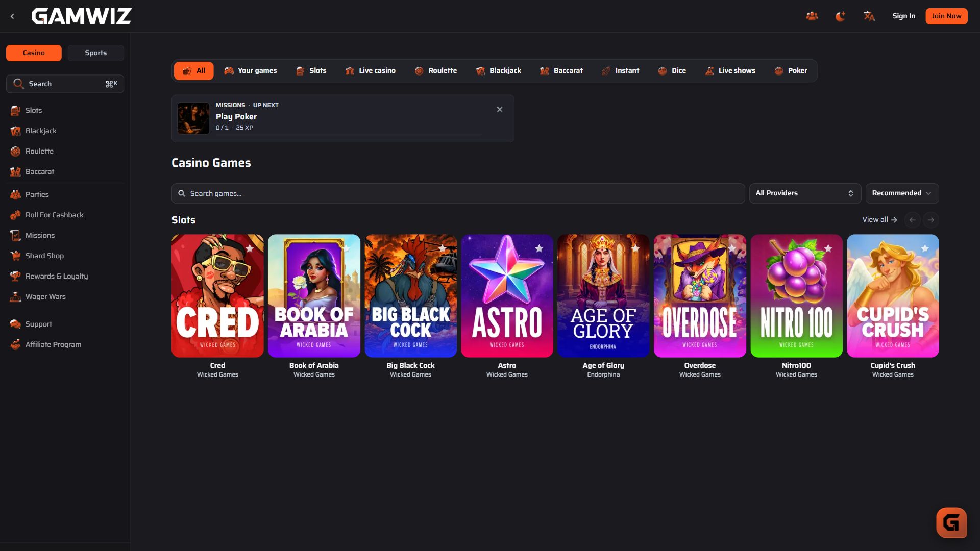Open the Cupid's Crush game thumbnail
This screenshot has width=980, height=551.
click(x=893, y=296)
